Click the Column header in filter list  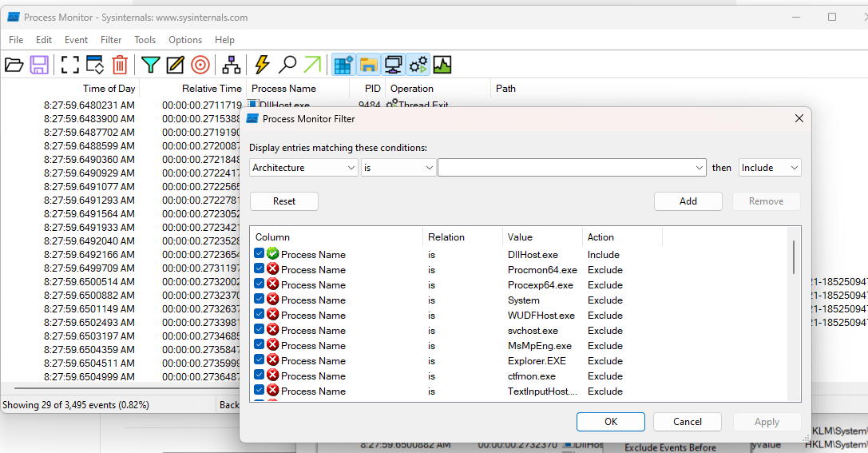336,237
